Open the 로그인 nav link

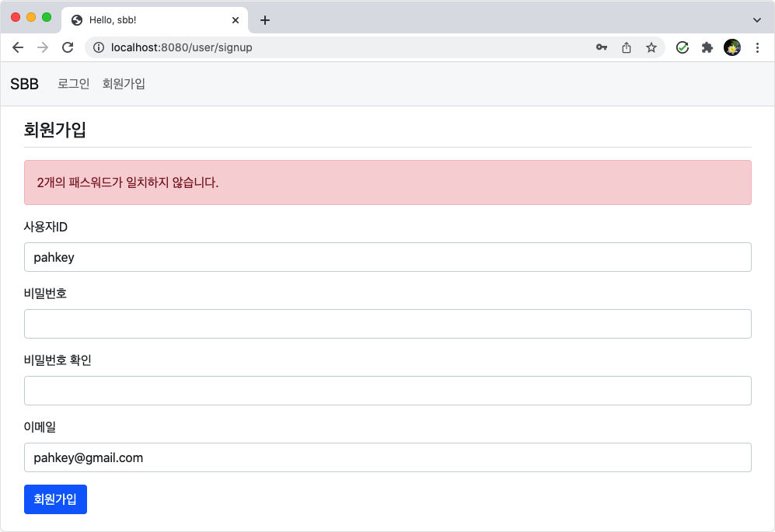click(74, 84)
